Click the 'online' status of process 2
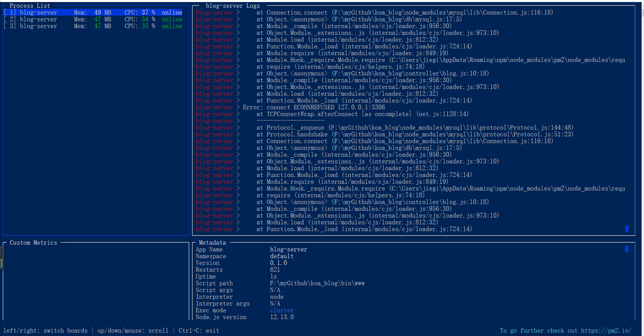Screen dimensions: 644x336 (x=172, y=19)
